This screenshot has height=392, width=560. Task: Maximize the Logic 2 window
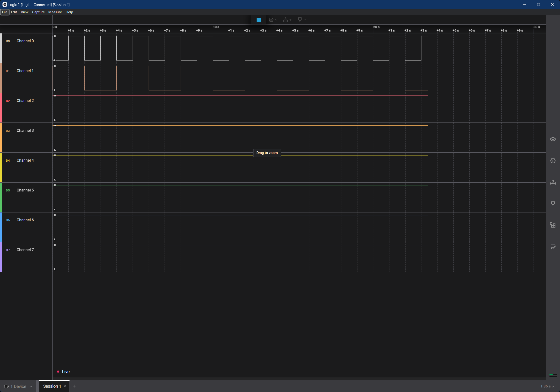(538, 4)
